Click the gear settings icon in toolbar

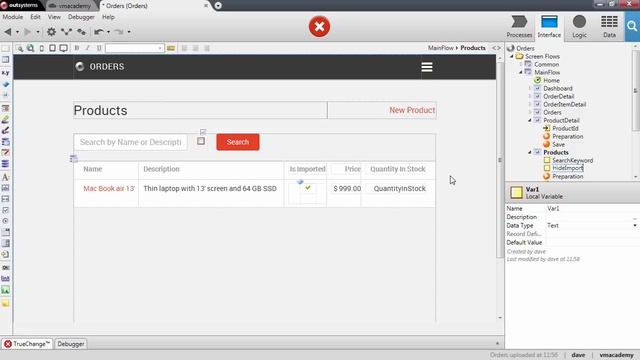coord(51,32)
